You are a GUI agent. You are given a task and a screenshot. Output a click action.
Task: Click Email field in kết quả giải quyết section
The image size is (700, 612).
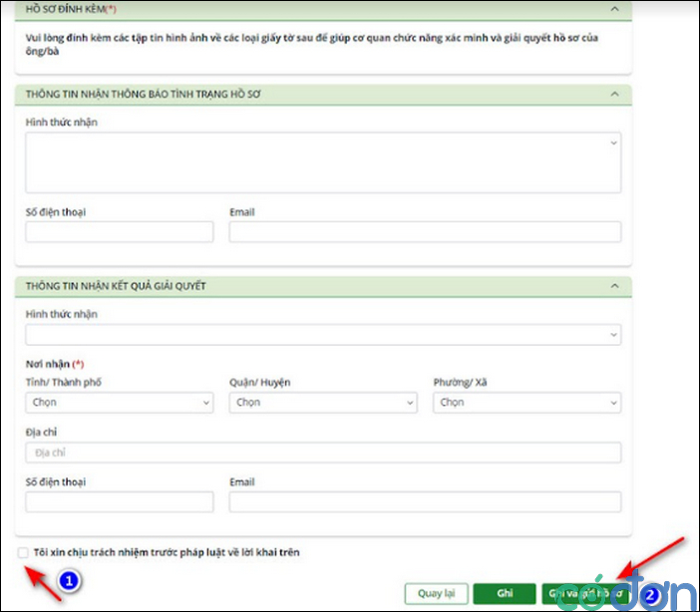point(425,502)
